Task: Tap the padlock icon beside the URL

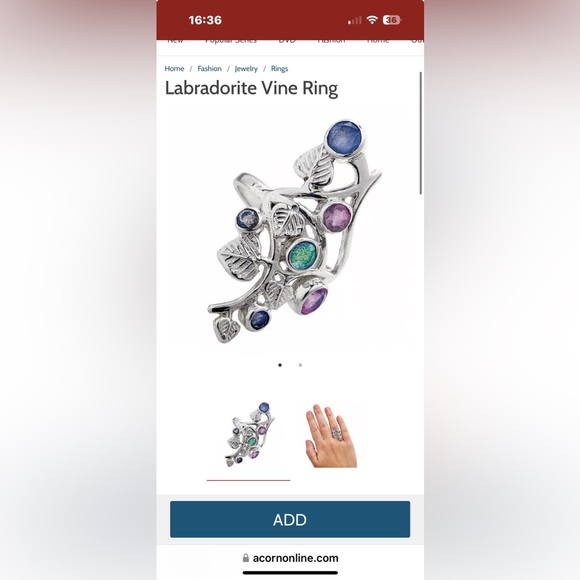Action: coord(246,558)
